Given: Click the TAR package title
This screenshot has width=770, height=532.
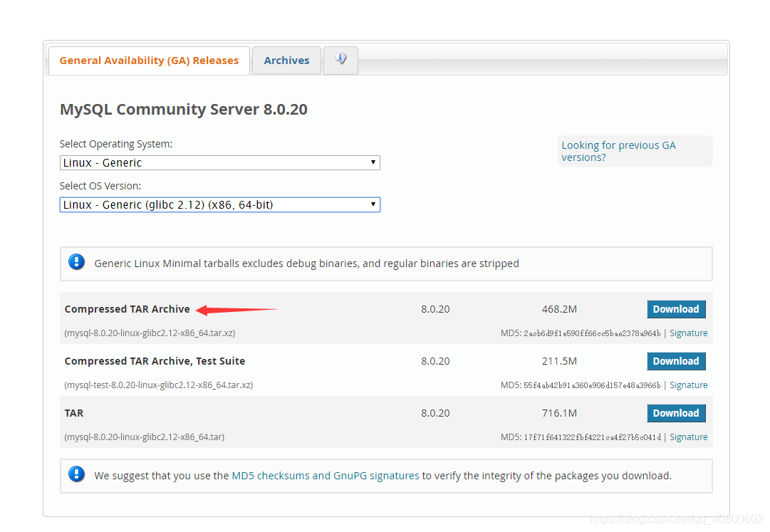Looking at the screenshot, I should pyautogui.click(x=74, y=413).
